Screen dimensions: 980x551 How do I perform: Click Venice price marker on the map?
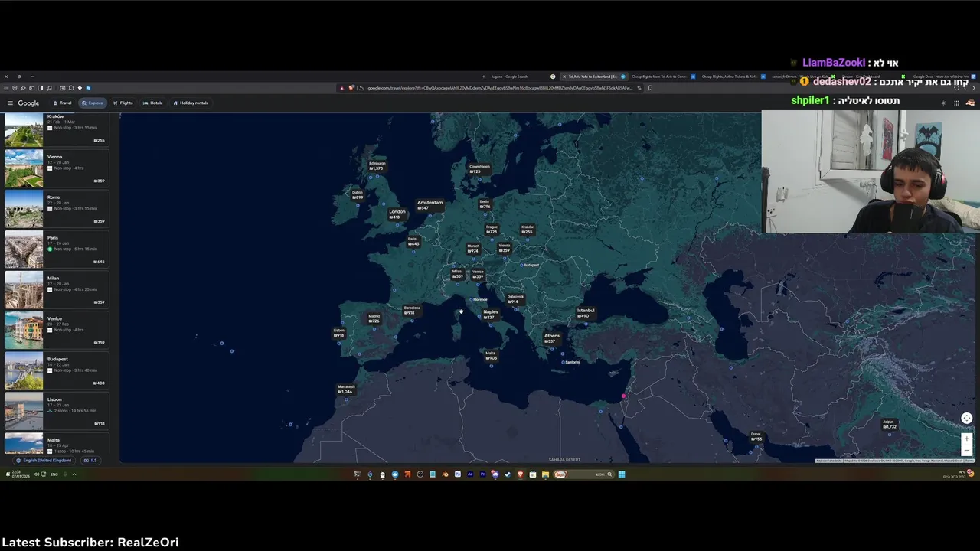(478, 274)
